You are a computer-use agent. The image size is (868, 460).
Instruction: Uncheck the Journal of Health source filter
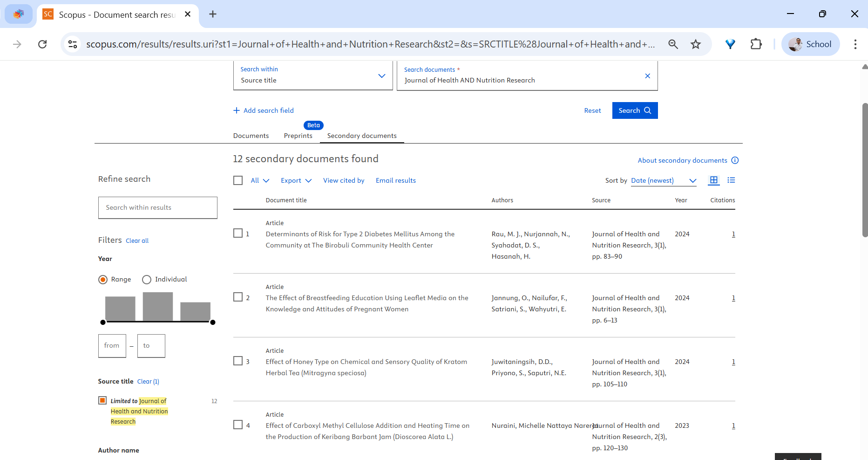102,400
